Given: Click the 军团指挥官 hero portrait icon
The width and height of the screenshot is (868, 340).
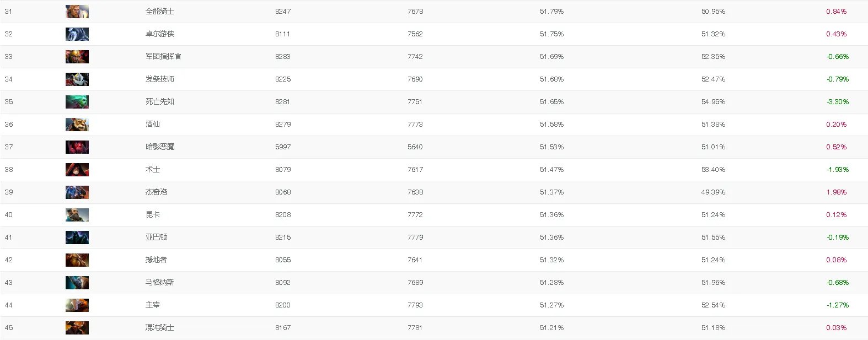Looking at the screenshot, I should pyautogui.click(x=77, y=56).
